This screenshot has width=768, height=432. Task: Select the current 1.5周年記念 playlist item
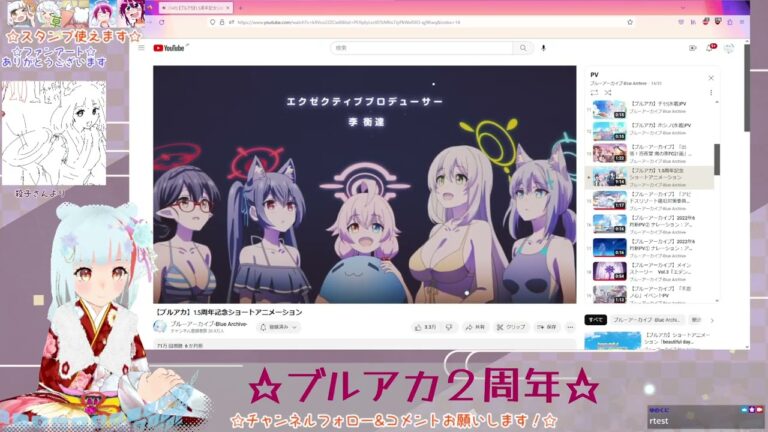(x=651, y=177)
